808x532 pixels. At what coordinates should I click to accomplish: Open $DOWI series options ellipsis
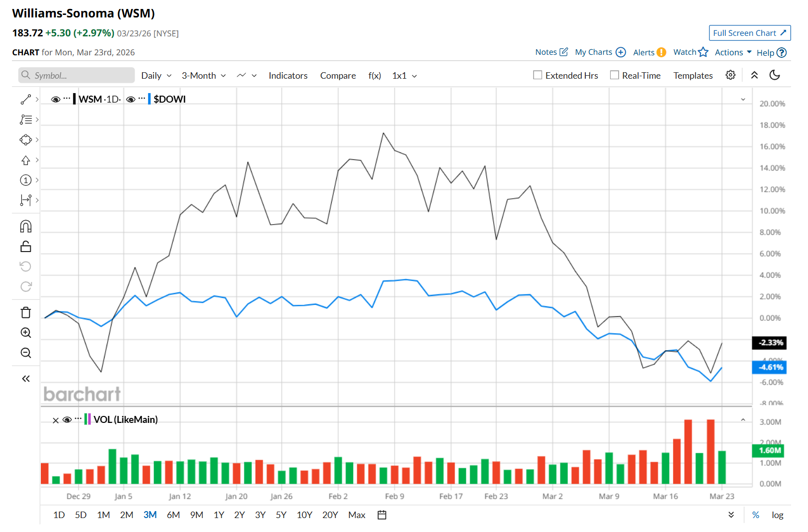[x=142, y=98]
